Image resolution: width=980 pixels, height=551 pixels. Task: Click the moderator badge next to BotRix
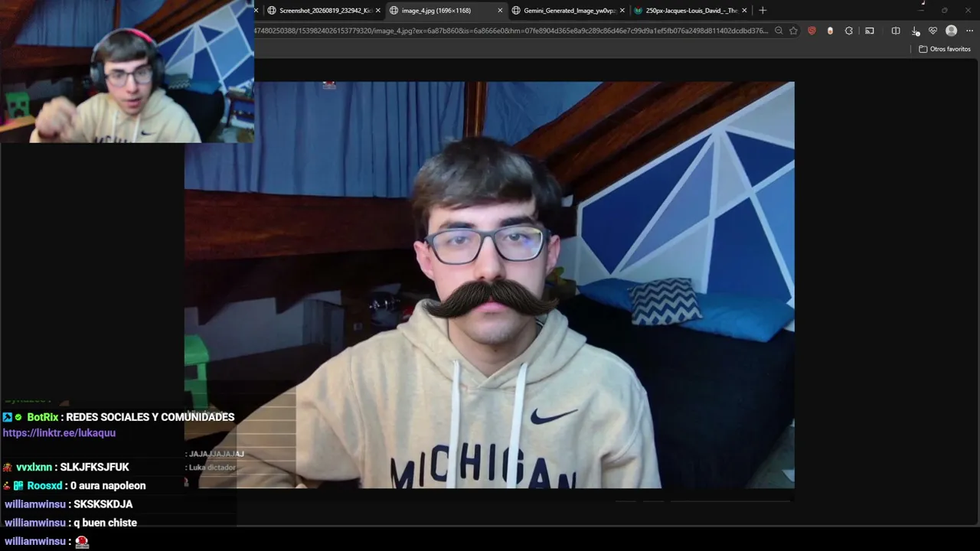pyautogui.click(x=7, y=417)
